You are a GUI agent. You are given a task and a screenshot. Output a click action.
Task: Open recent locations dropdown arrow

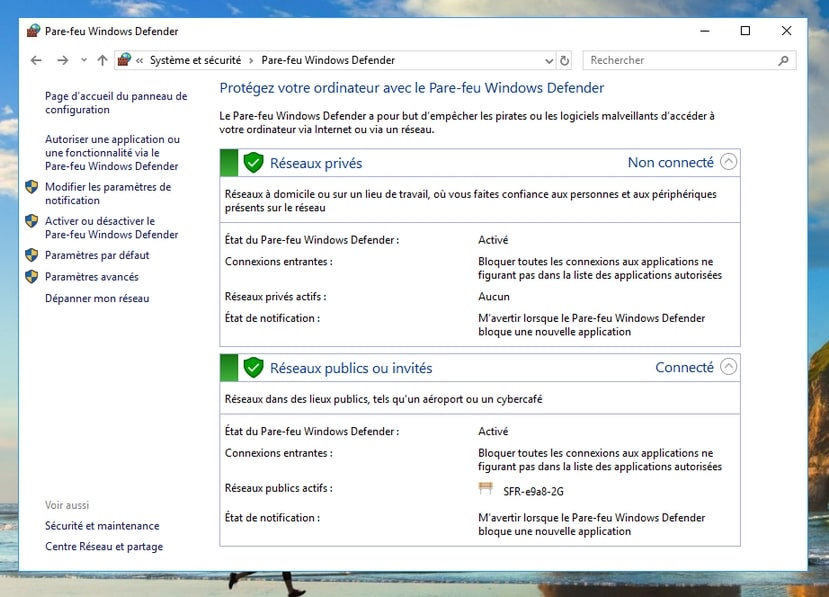(x=84, y=60)
